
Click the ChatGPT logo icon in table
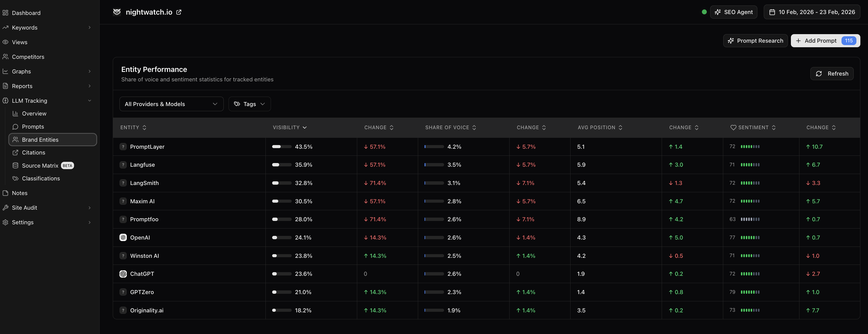(x=123, y=274)
